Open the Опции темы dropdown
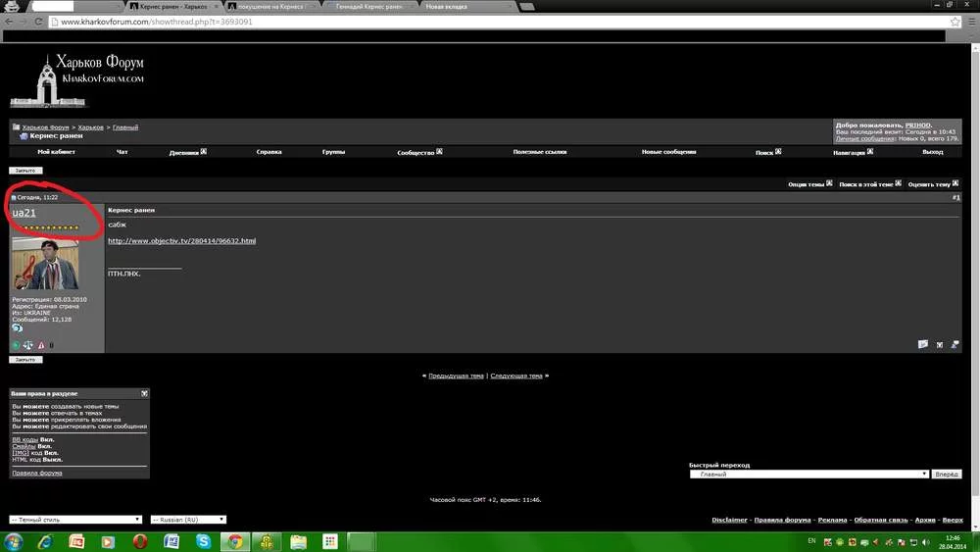The height and width of the screenshot is (552, 980). point(810,183)
